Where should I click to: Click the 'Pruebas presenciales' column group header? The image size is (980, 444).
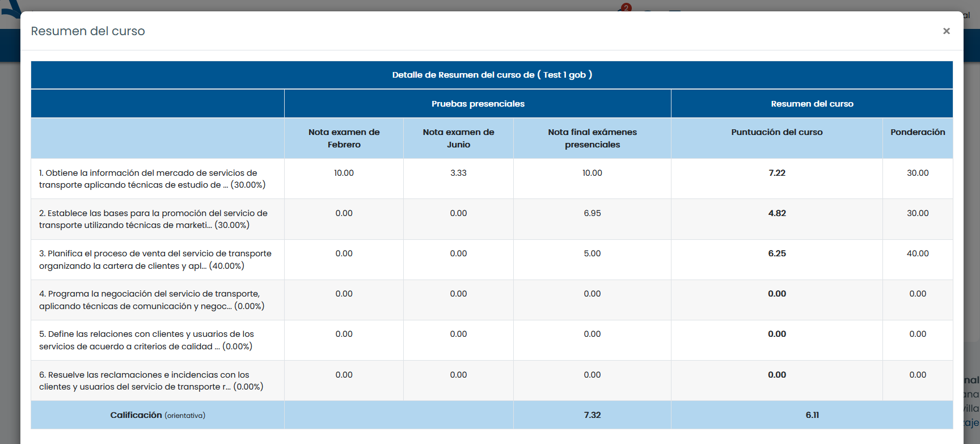(x=478, y=104)
